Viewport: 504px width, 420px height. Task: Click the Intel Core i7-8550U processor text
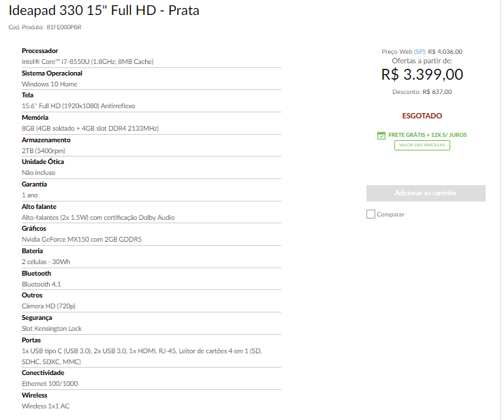(x=88, y=62)
